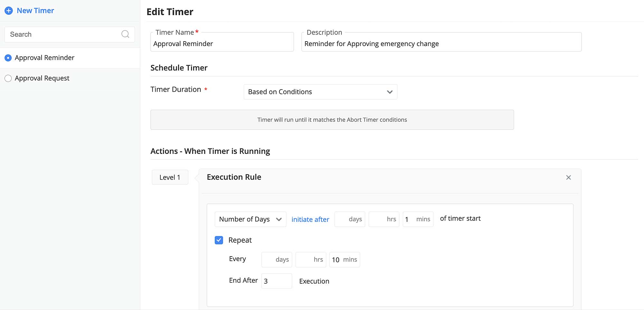This screenshot has height=310, width=644.
Task: Click the Every mins repeat field
Action: [344, 260]
